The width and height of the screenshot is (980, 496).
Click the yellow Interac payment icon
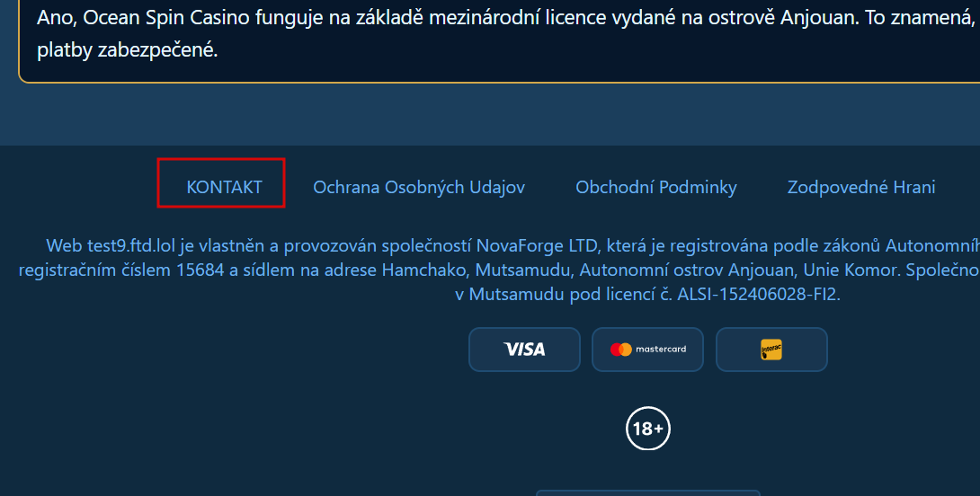click(x=771, y=350)
